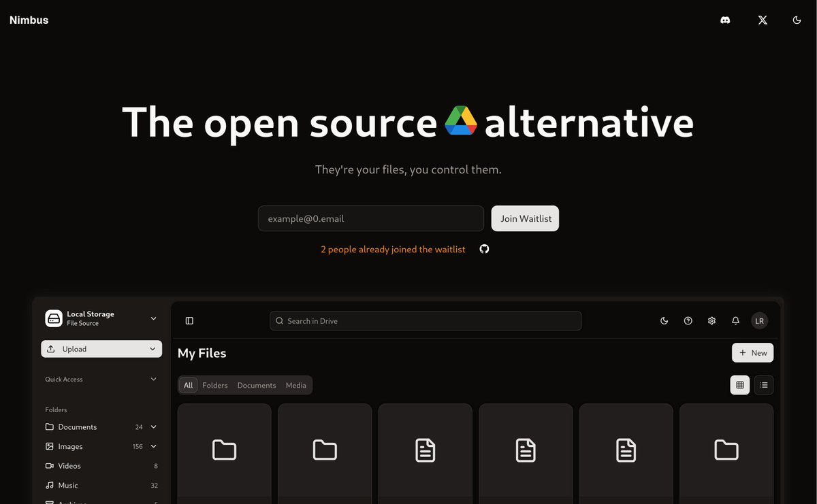The height and width of the screenshot is (504, 817).
Task: Switch to grid view
Action: tap(740, 385)
